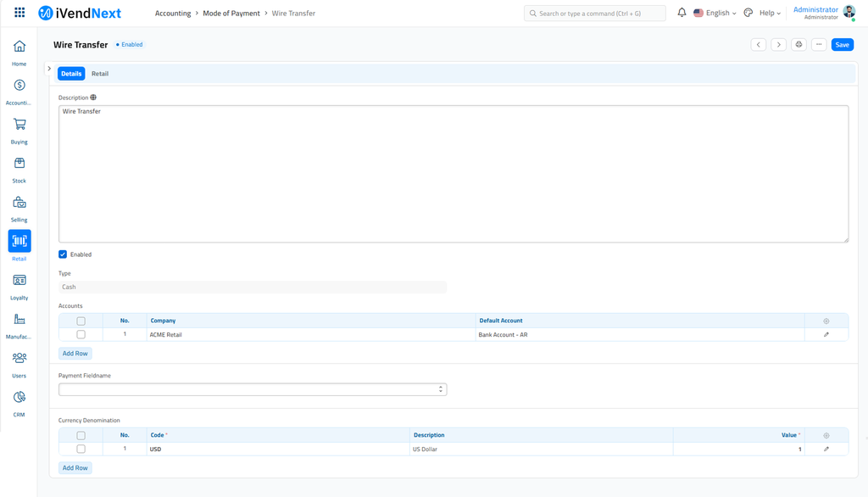Uncheck the Enabled checkbox

pyautogui.click(x=63, y=254)
